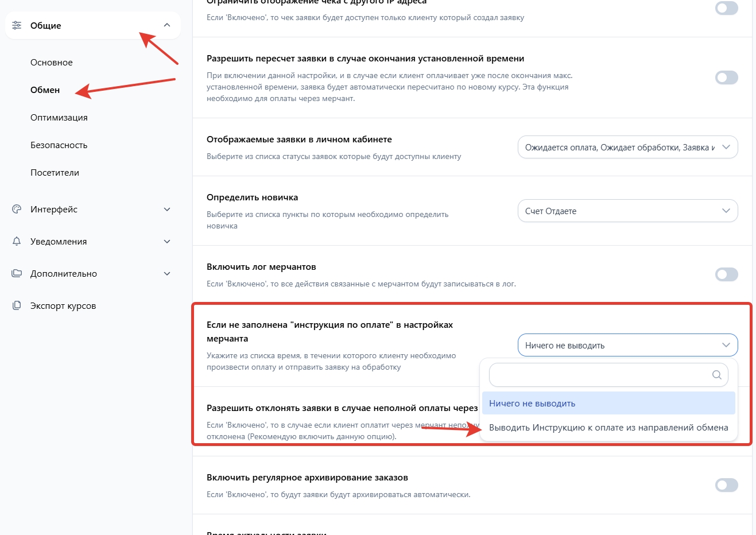Screen dimensions: 756x535
Task: Choose Выводить Инструкцию к оплате option
Action: coord(608,428)
